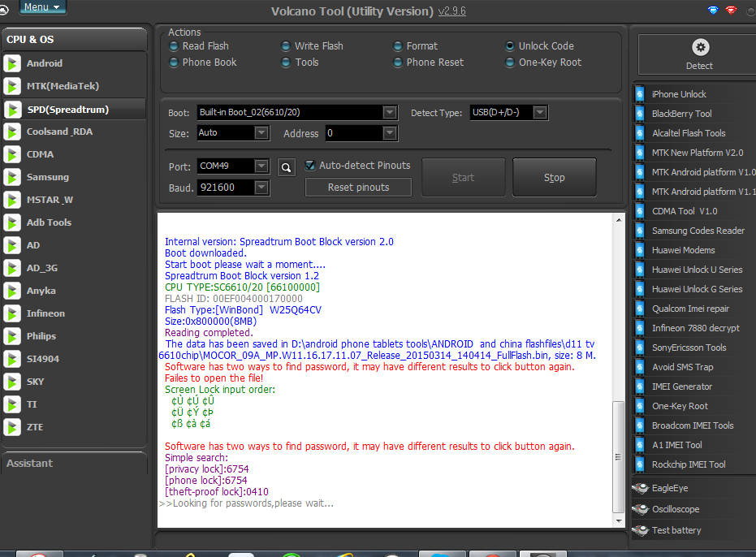
Task: Select the Tools action
Action: 286,63
